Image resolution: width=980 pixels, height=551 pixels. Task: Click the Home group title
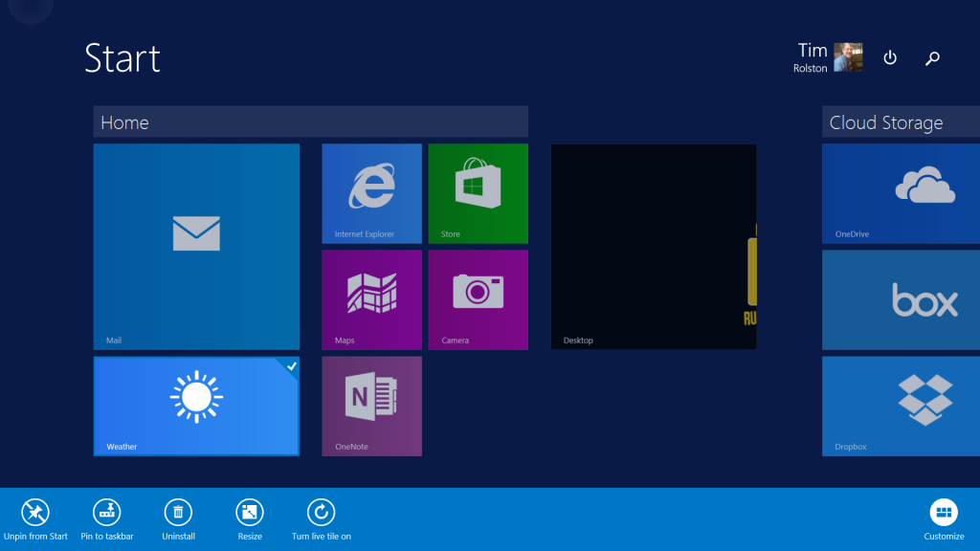125,122
